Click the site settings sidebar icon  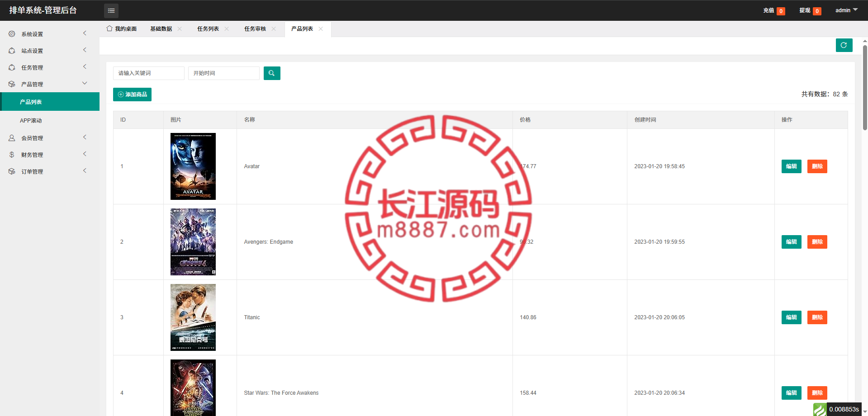12,51
